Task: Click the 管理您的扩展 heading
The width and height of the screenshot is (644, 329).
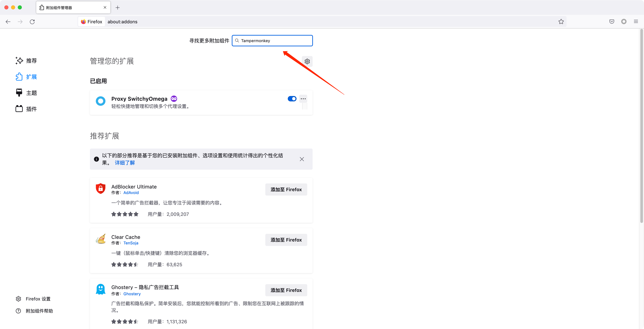Action: pyautogui.click(x=112, y=61)
